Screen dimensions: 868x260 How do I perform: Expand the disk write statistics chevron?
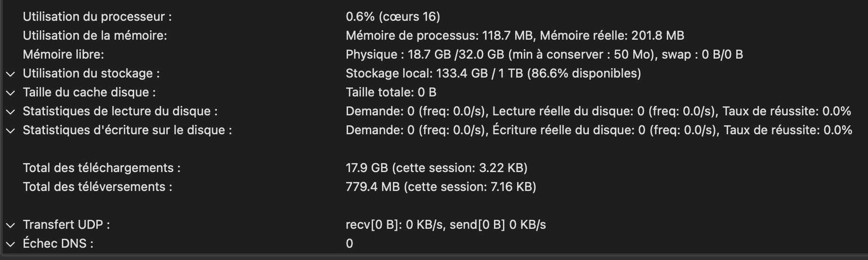(10, 131)
